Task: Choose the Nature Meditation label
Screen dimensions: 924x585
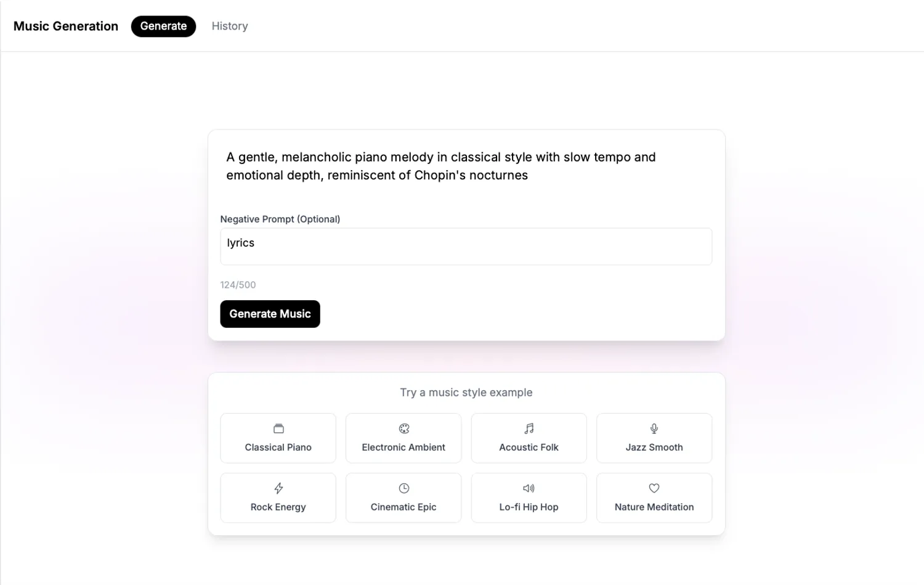Action: 654,507
